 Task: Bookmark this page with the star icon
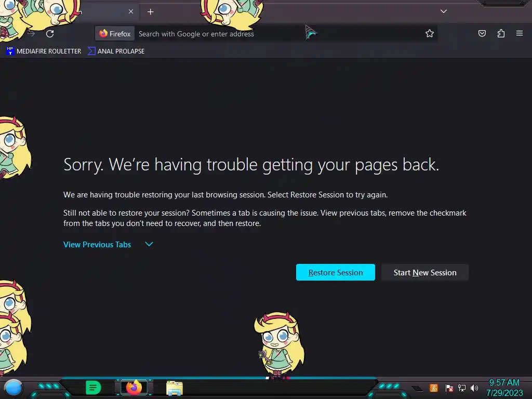click(430, 33)
